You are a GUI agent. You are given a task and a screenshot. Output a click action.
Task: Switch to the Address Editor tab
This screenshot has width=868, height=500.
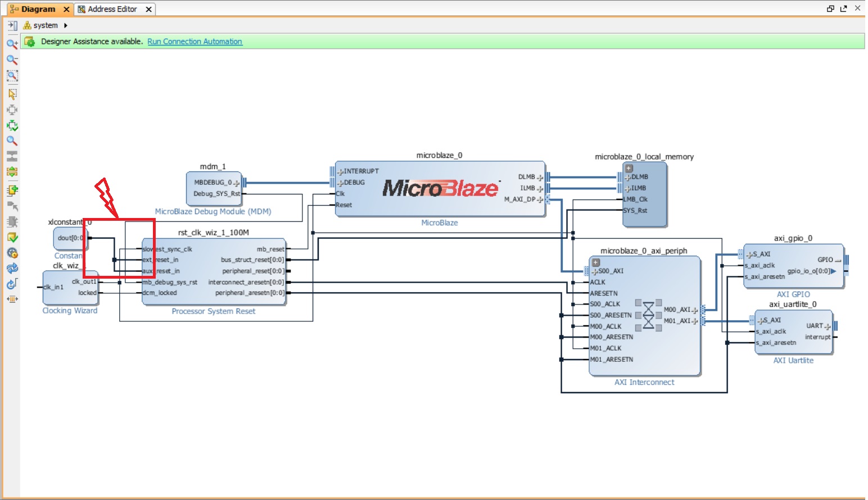(112, 9)
